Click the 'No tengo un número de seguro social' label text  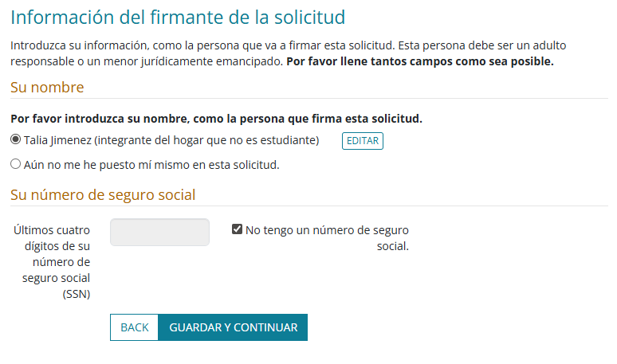(x=327, y=230)
